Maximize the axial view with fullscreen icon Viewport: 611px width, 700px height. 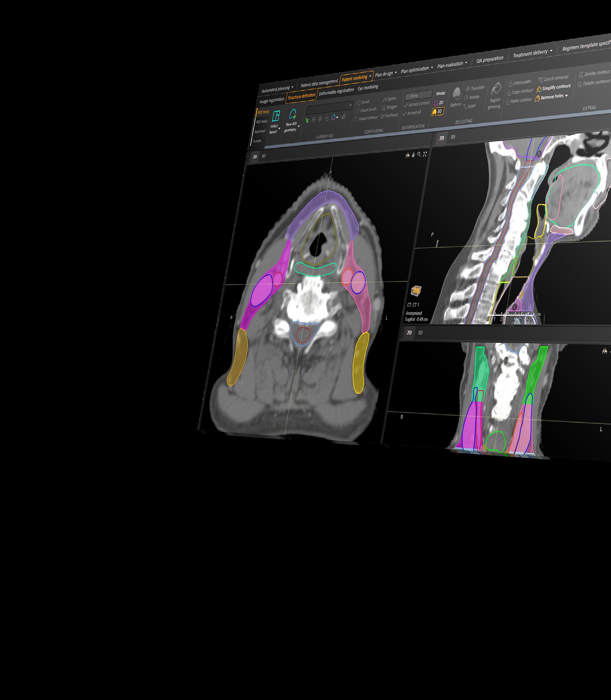[x=425, y=154]
